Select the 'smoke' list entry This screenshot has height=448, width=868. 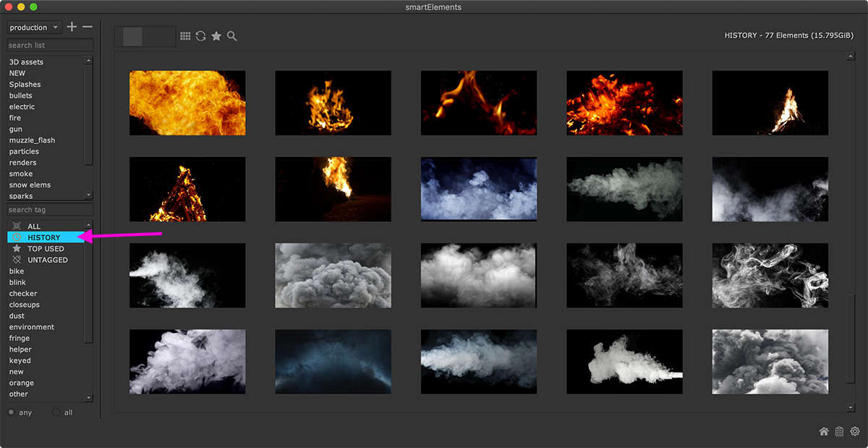pos(21,174)
